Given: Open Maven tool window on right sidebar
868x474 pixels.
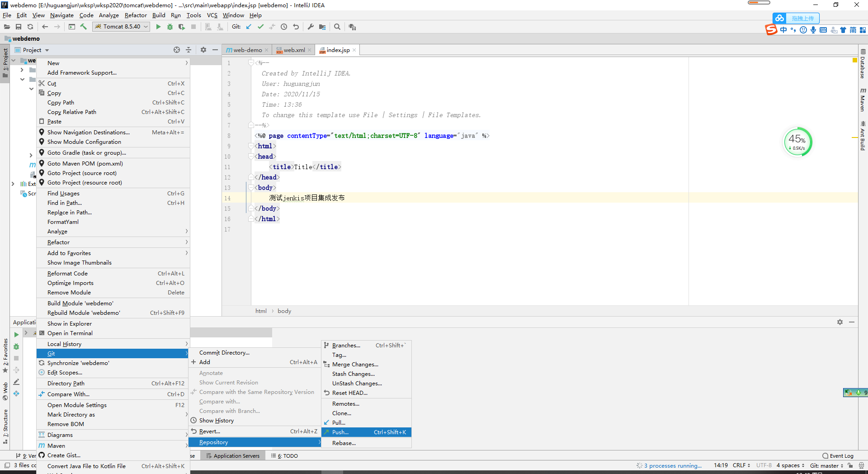Looking at the screenshot, I should [863, 100].
